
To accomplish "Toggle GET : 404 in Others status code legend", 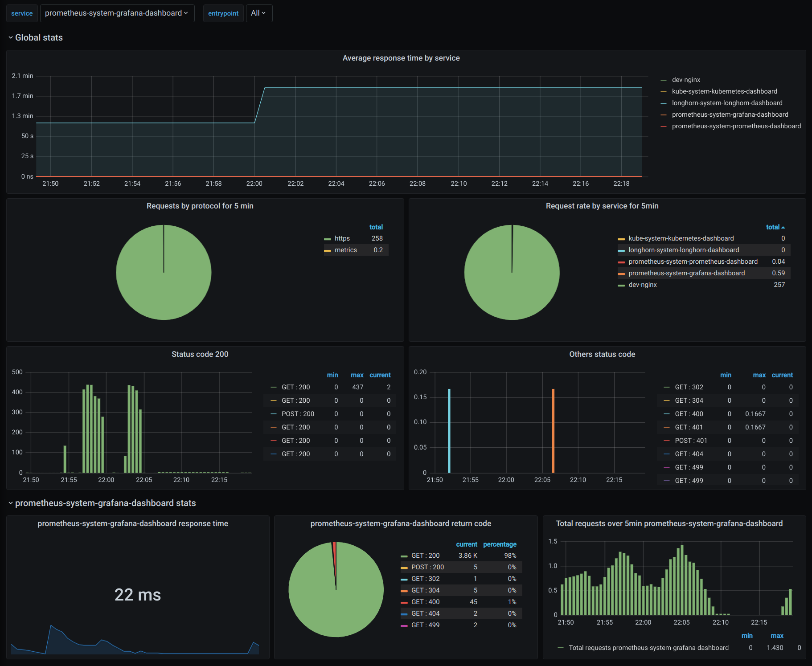I will pos(689,454).
